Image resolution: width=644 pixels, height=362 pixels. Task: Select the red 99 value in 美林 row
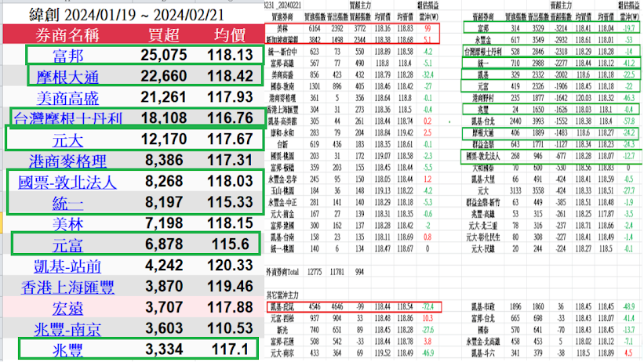click(428, 29)
